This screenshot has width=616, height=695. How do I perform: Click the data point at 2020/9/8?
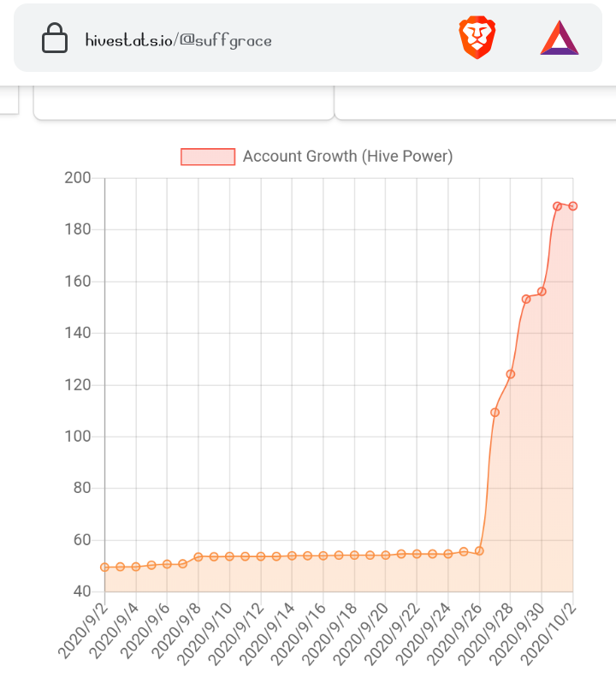point(198,556)
